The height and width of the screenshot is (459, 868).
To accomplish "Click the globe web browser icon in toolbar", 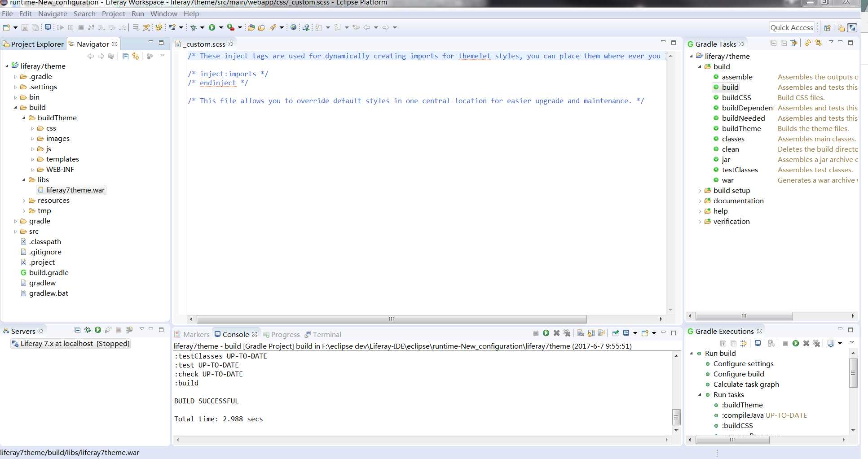I will 293,27.
